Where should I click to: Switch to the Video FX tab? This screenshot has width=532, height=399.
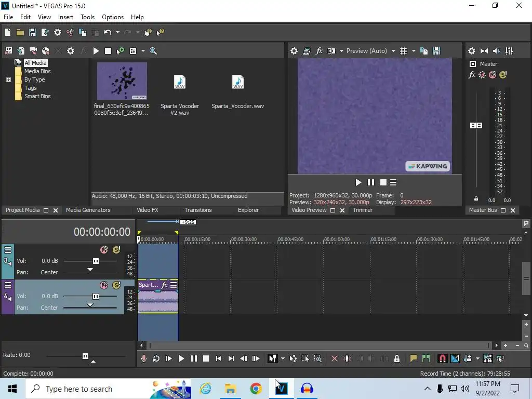click(148, 210)
